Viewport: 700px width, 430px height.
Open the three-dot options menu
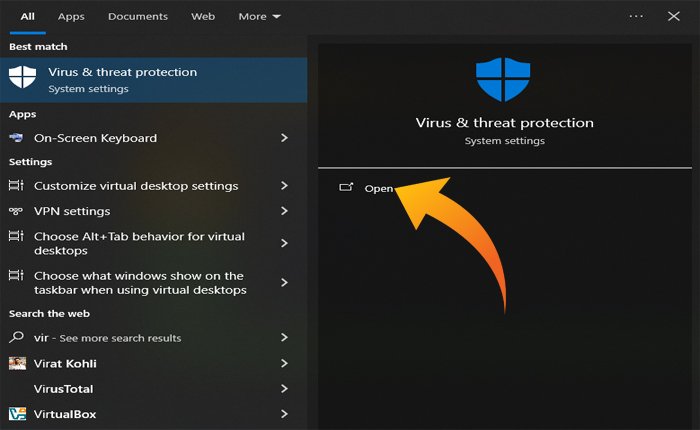[636, 17]
